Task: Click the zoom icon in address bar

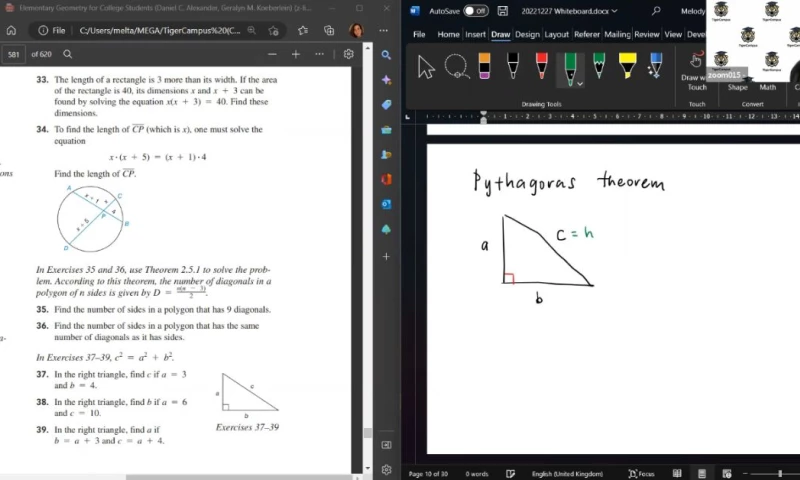Action: pos(252,31)
